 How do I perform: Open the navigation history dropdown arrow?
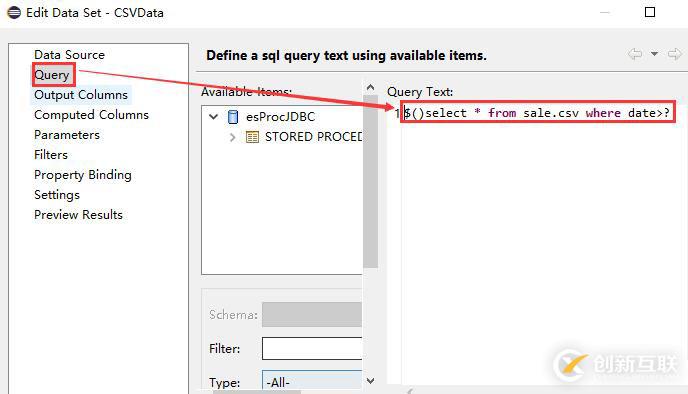click(654, 54)
